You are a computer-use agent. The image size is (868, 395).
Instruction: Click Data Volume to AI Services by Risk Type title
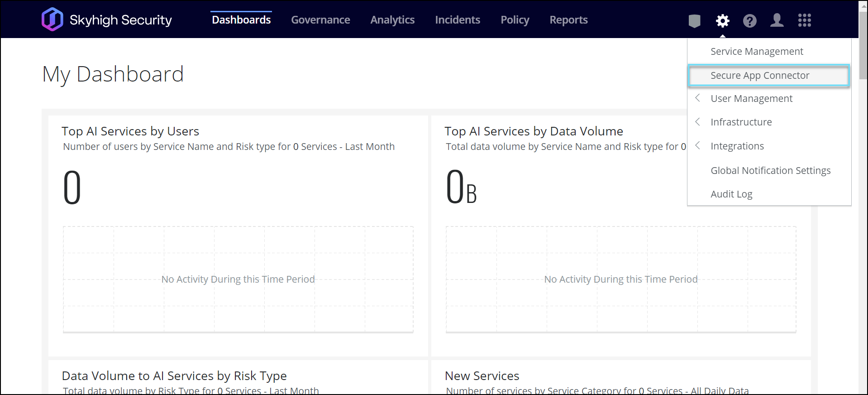click(174, 376)
